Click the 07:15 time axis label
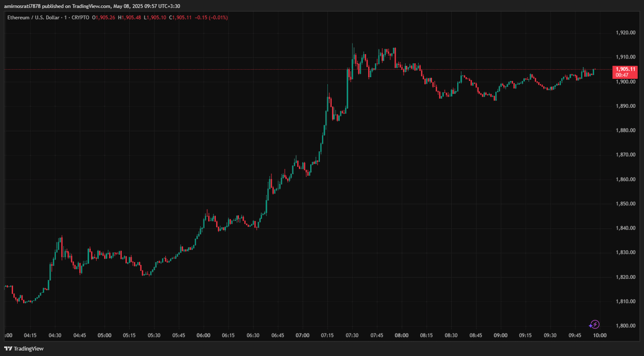This screenshot has height=356, width=644. pyautogui.click(x=327, y=335)
